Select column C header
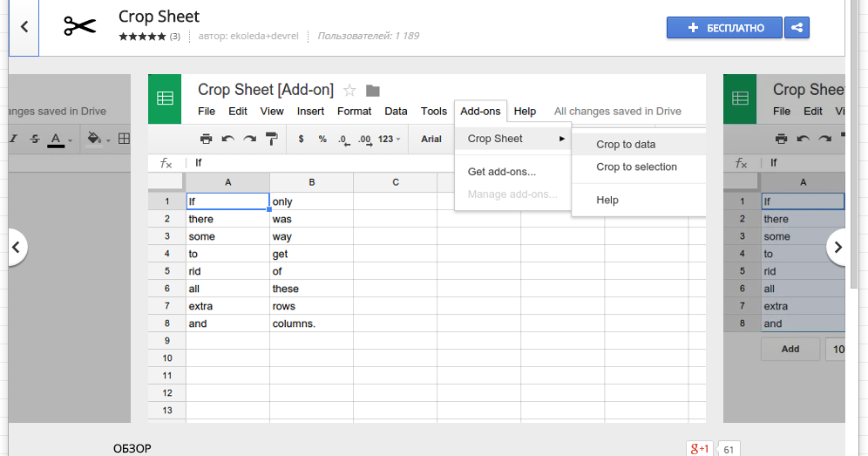This screenshot has width=868, height=456. pos(396,182)
